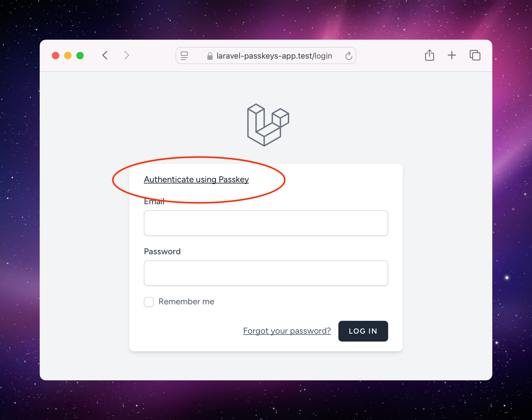Click the Remember me label text
532x420 pixels.
click(186, 302)
